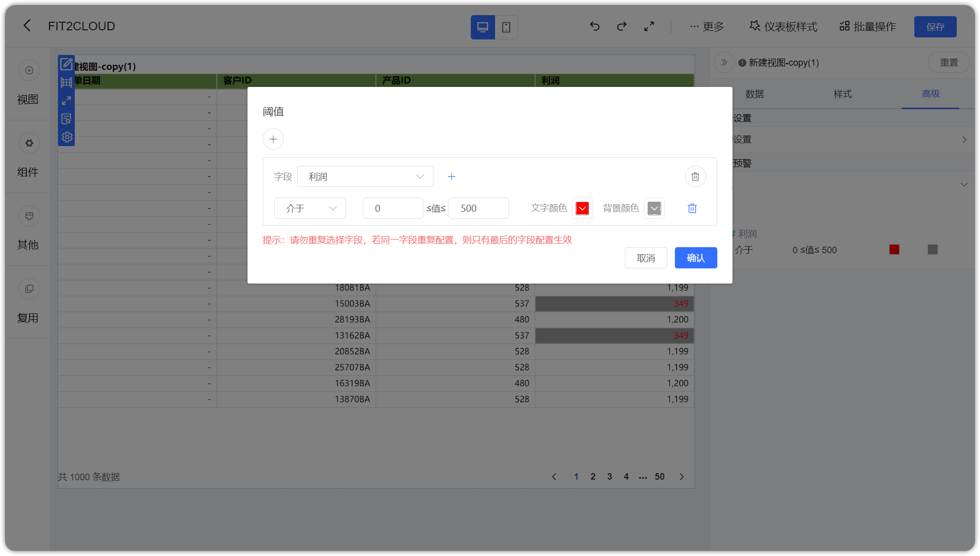Click the 重置 button
980x556 pixels.
(949, 63)
